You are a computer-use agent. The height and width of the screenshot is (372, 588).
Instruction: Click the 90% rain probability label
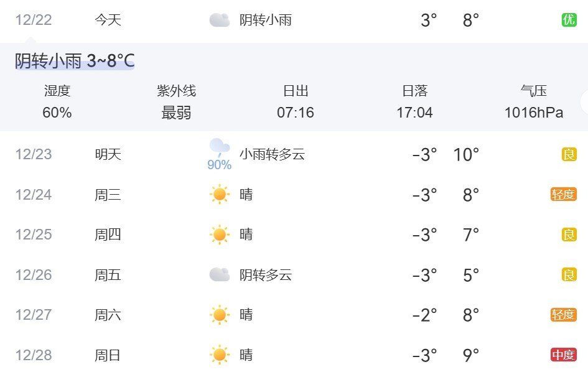tap(219, 165)
